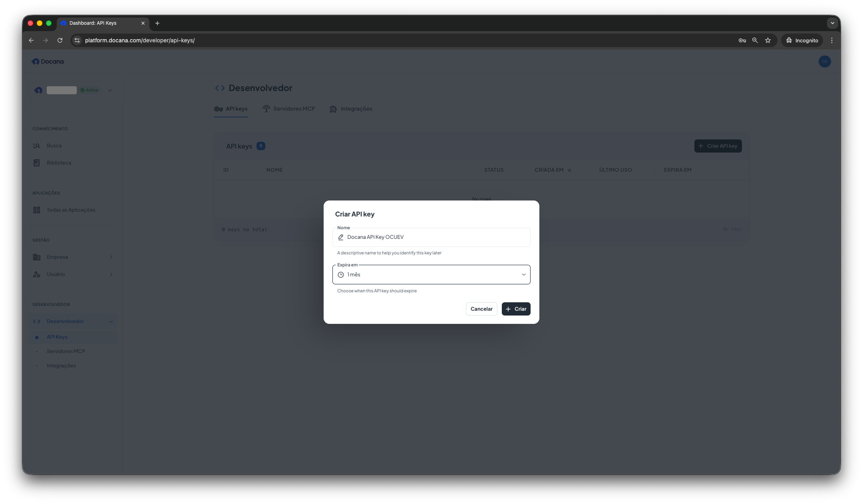
Task: Switch to the API keys tab
Action: pos(231,109)
